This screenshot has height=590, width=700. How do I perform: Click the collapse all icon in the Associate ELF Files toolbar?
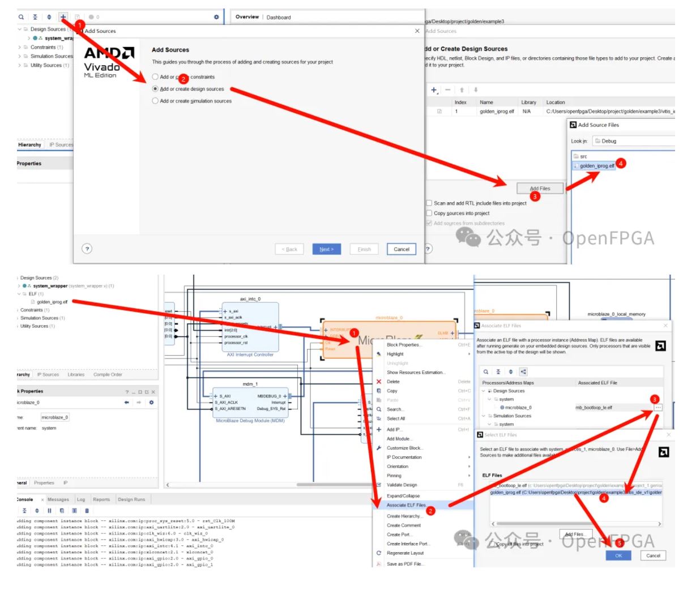[x=498, y=371]
